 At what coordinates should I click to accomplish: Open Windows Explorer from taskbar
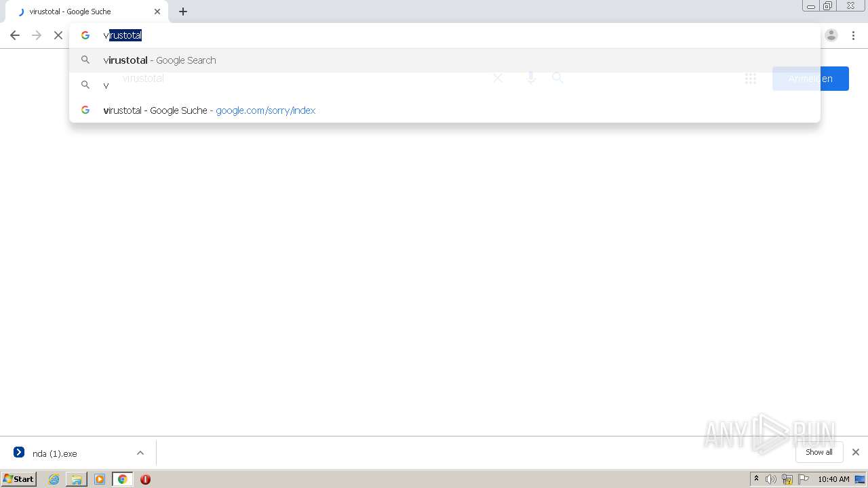click(x=77, y=479)
